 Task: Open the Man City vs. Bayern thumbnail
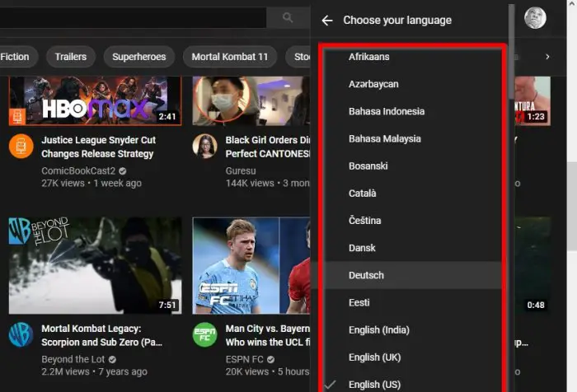pos(251,265)
